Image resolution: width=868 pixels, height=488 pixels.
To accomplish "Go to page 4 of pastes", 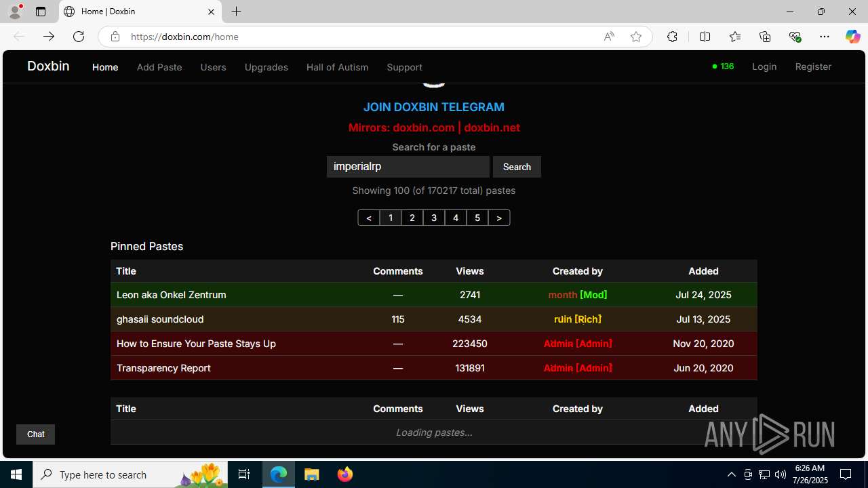I will pos(456,218).
